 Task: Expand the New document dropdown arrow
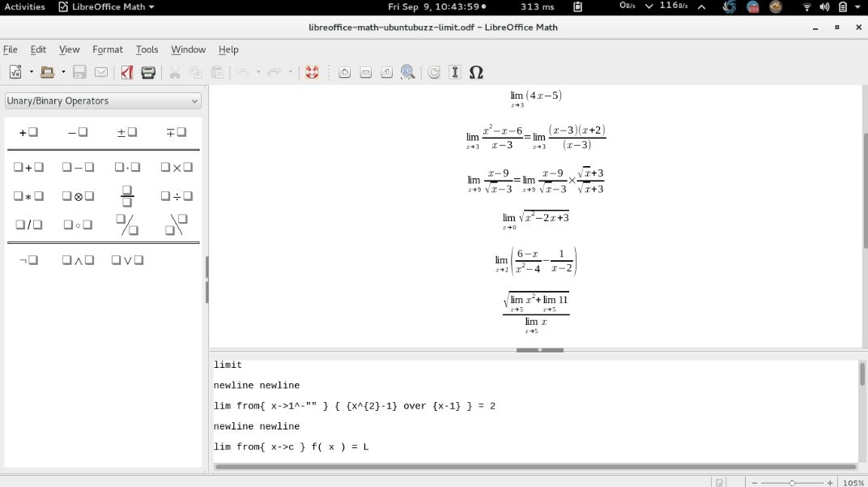(x=31, y=71)
